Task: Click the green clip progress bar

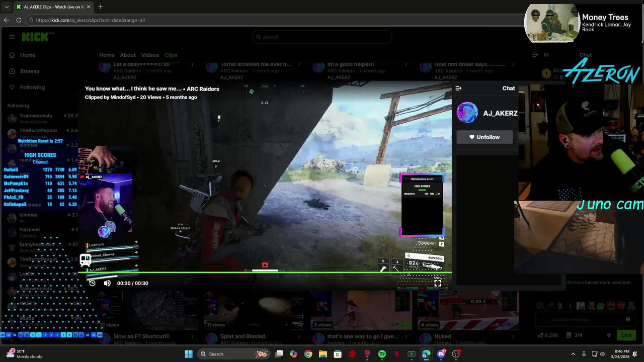Action: (x=265, y=273)
